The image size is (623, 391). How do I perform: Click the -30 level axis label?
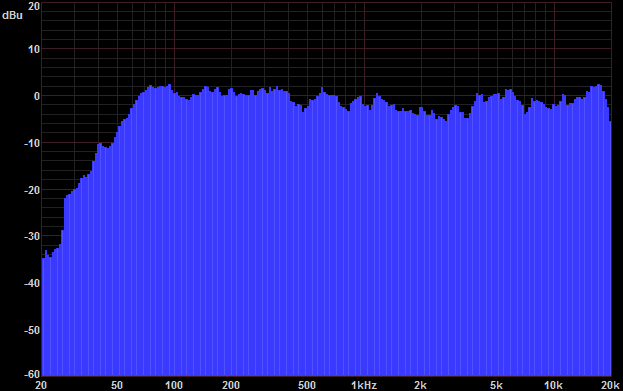[32, 236]
